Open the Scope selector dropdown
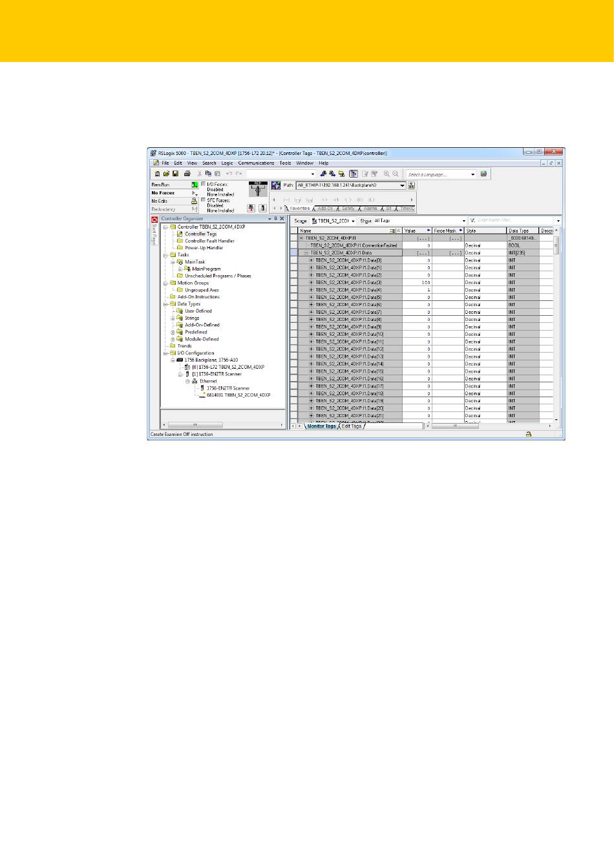Viewport: 614px width, 868px height. (x=353, y=221)
